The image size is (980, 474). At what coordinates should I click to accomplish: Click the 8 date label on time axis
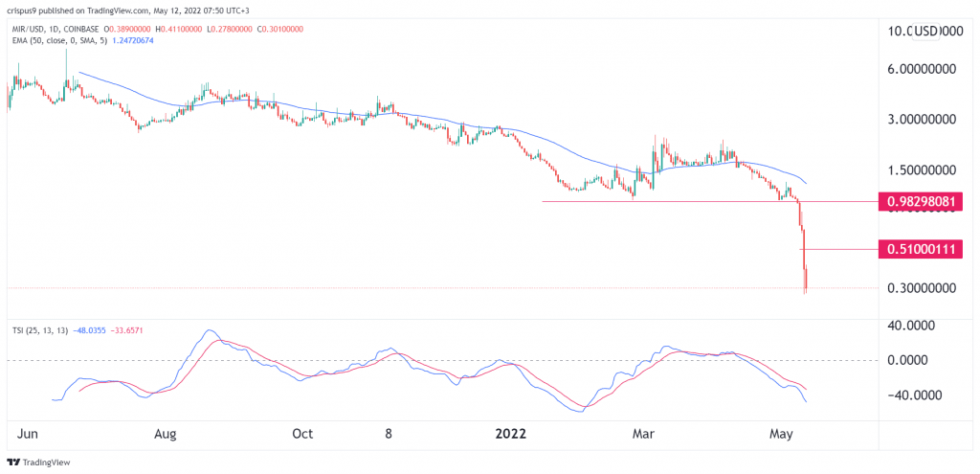click(x=389, y=434)
